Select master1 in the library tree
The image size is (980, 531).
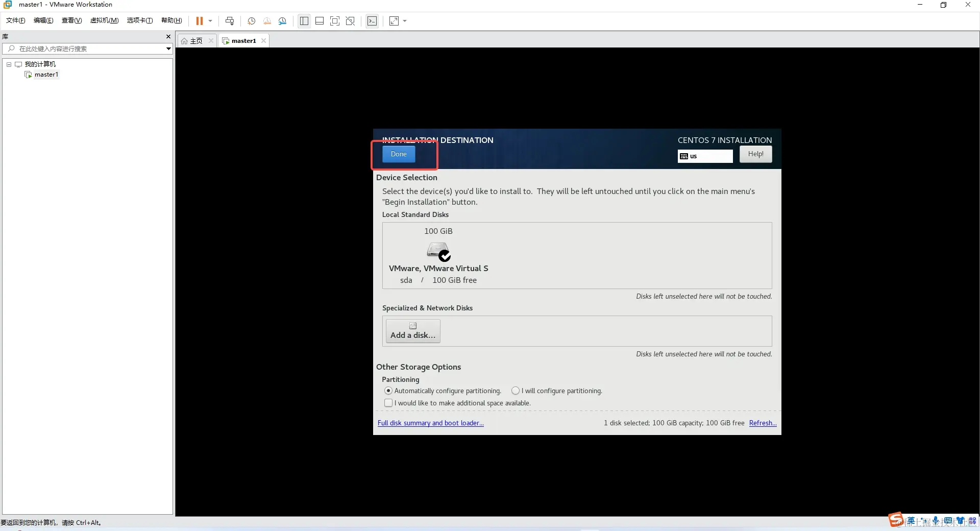(x=46, y=75)
